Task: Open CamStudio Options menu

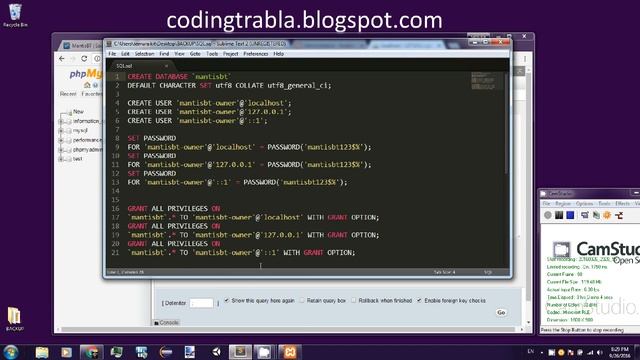Action: pyautogui.click(x=584, y=204)
